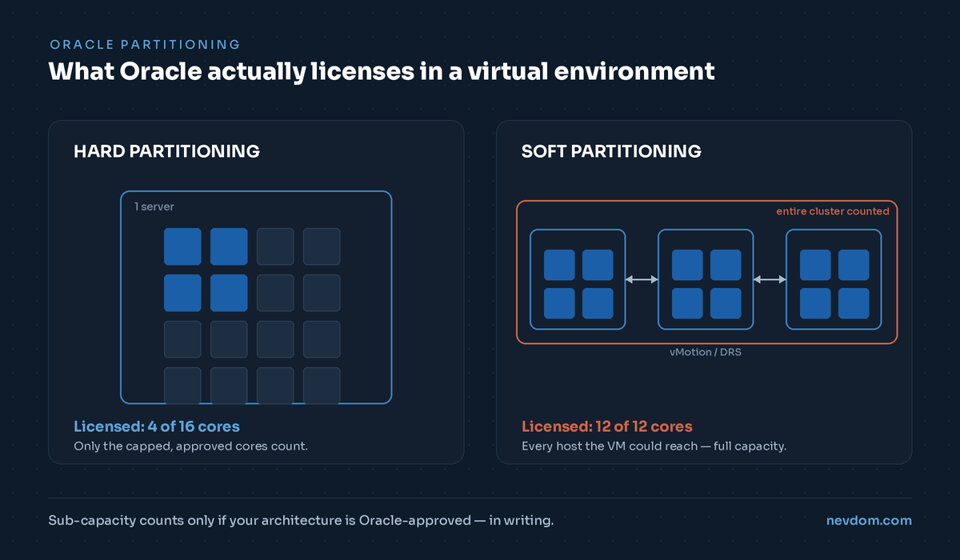Click 'Licensed: 12 of 12 cores' text
960x560 pixels.
coord(607,426)
